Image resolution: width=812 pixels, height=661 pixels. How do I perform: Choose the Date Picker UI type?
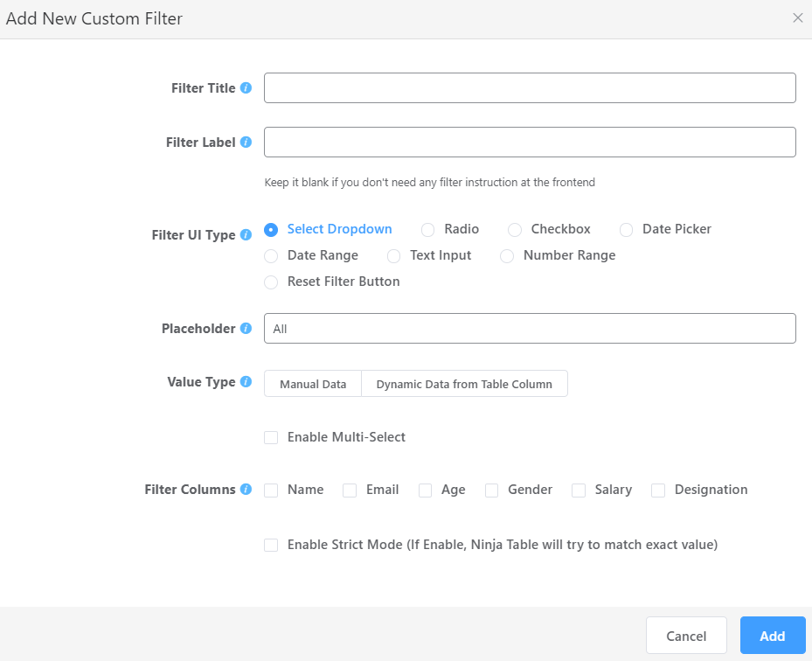point(626,229)
